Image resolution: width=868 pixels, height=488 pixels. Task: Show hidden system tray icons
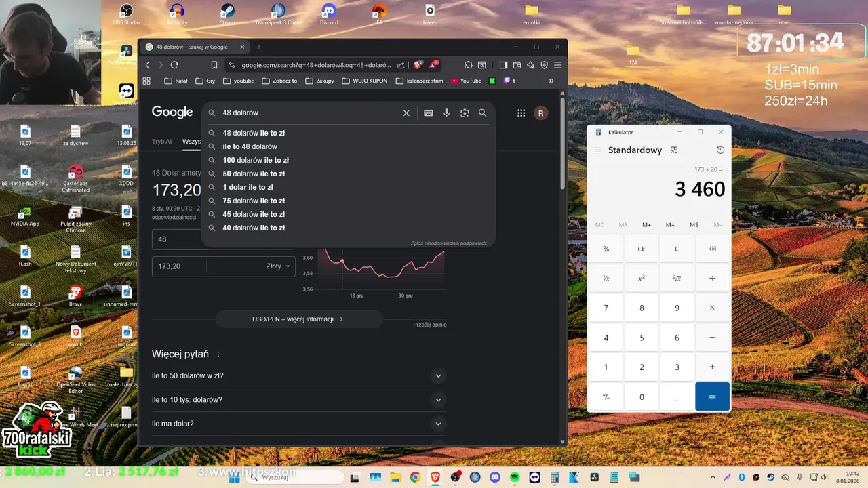(713, 477)
